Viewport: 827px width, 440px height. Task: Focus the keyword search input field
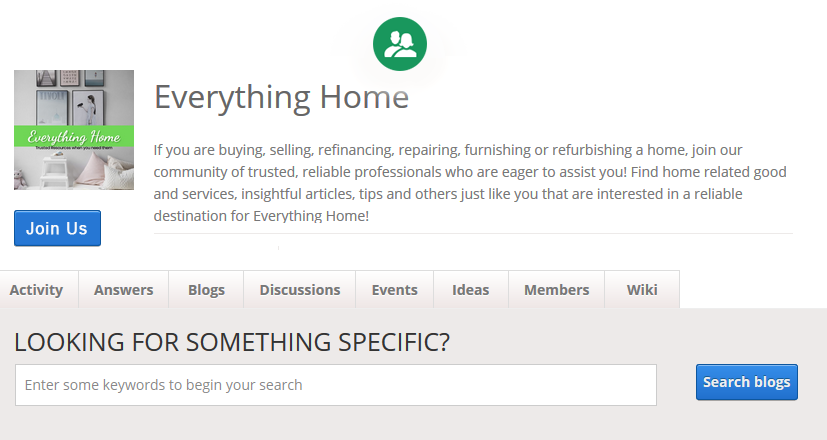coord(336,385)
